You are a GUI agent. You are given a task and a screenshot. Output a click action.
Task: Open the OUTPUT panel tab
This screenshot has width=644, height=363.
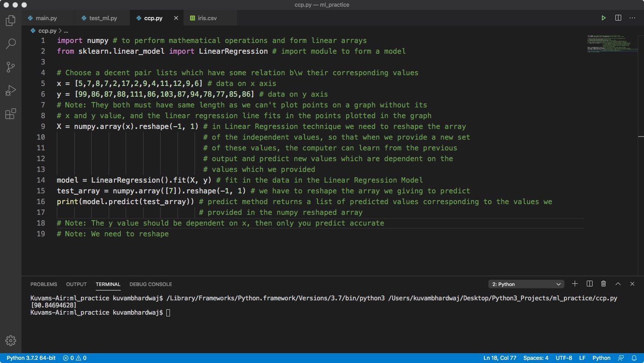tap(76, 284)
